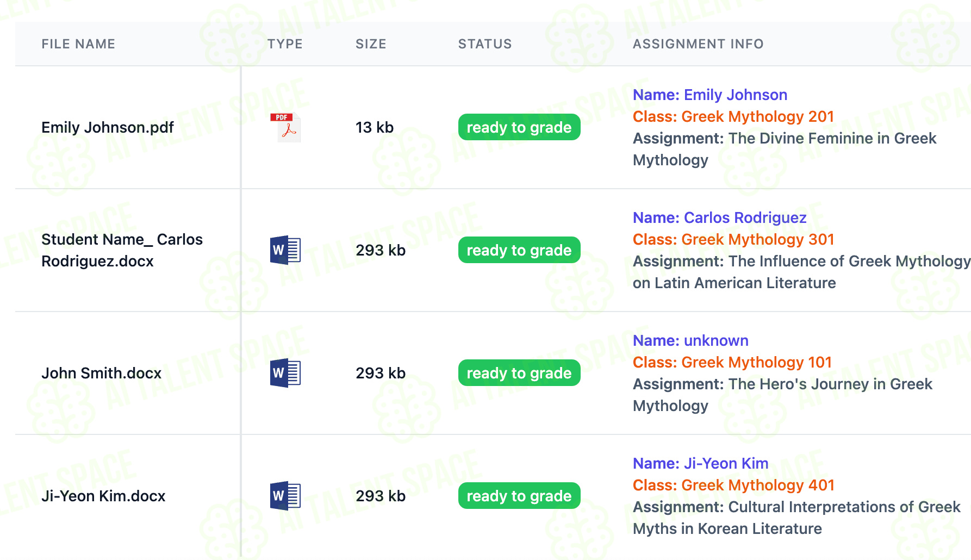Click the Word icon for Ji-Yeon Kim.docx
This screenshot has width=971, height=560.
point(285,496)
